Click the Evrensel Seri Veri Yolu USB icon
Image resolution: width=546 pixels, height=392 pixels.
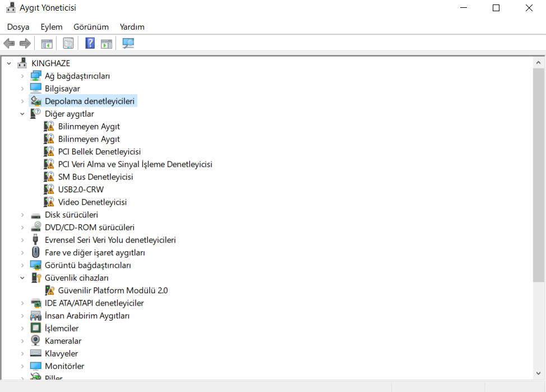[35, 239]
